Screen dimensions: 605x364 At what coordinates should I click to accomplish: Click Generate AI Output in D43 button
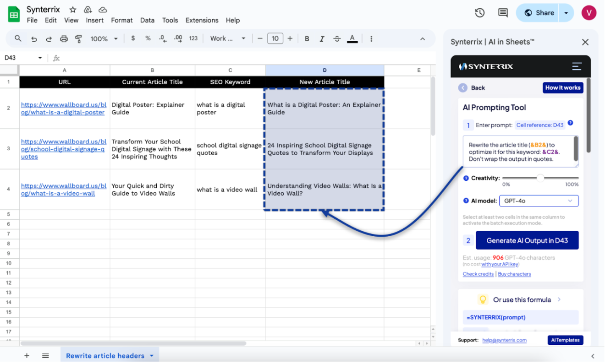(527, 240)
